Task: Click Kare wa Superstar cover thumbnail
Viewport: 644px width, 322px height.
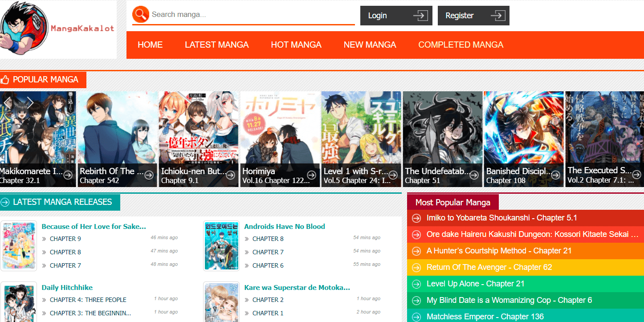Action: [x=221, y=302]
